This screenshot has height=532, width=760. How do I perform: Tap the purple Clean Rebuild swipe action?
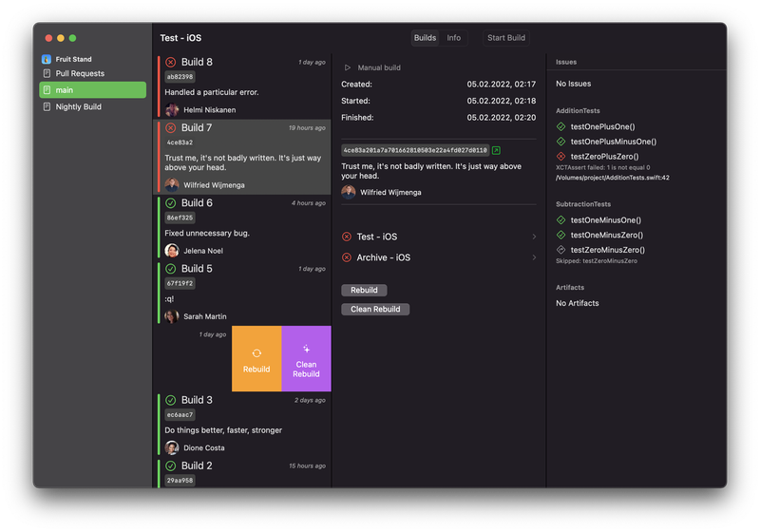coord(306,359)
